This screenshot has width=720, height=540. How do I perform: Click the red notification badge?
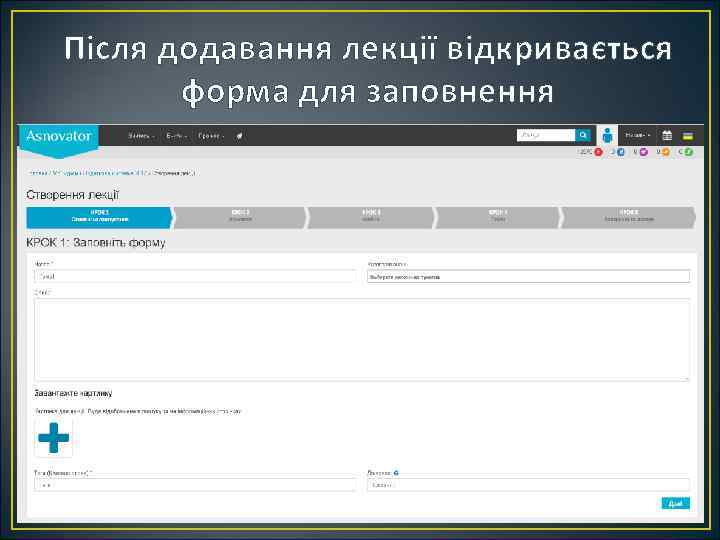[598, 152]
